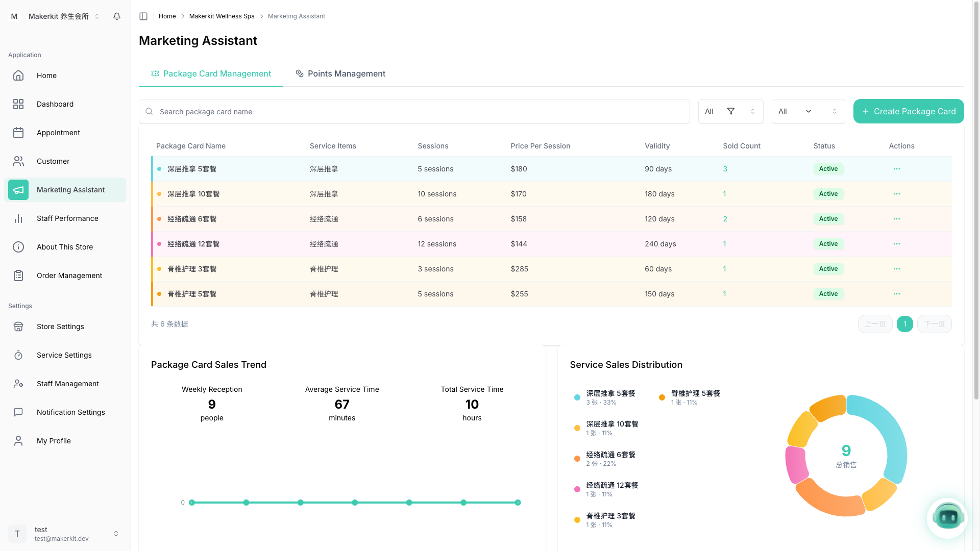Open Appointment calendar icon in sidebar
Screen dimensions: 980x551
(x=18, y=133)
